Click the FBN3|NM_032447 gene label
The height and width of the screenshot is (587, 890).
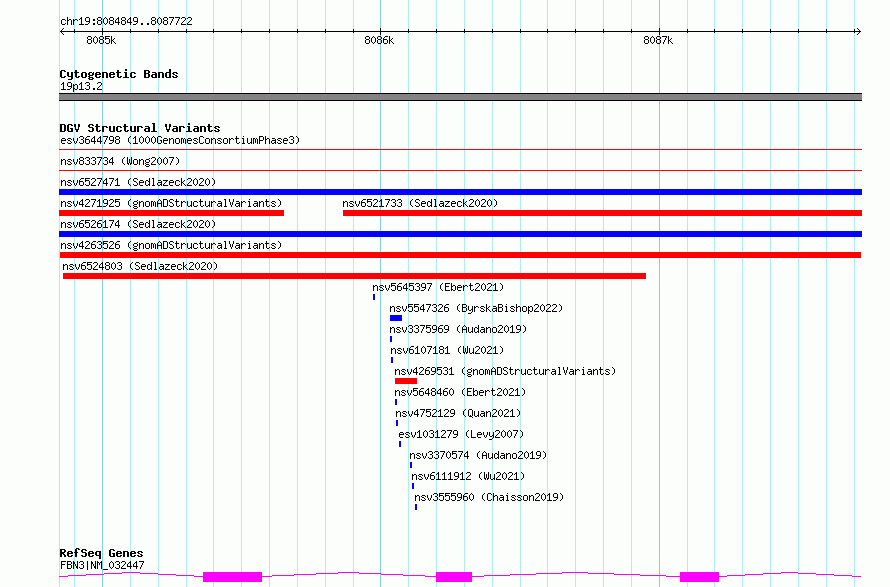click(x=102, y=565)
